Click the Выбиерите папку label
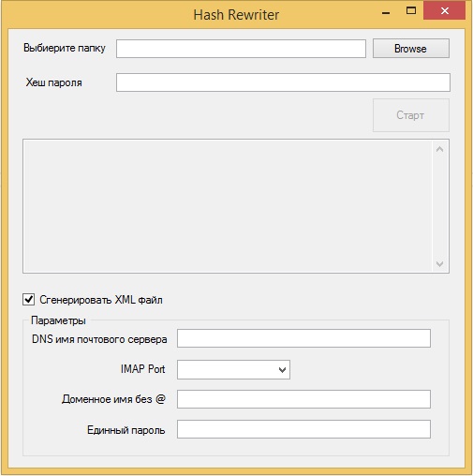 (65, 48)
